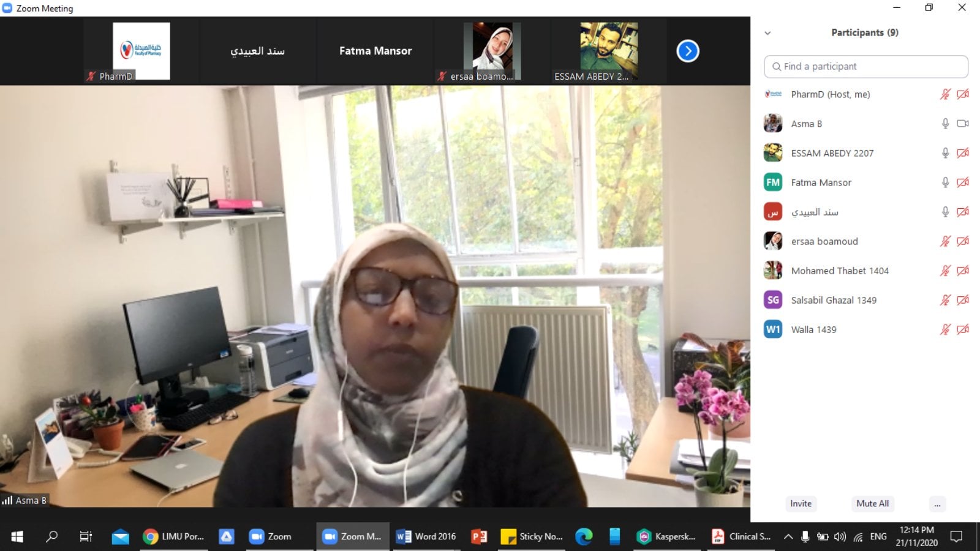Screen dimensions: 980x551
Task: Toggle PharmD host microphone mute icon
Action: [945, 94]
